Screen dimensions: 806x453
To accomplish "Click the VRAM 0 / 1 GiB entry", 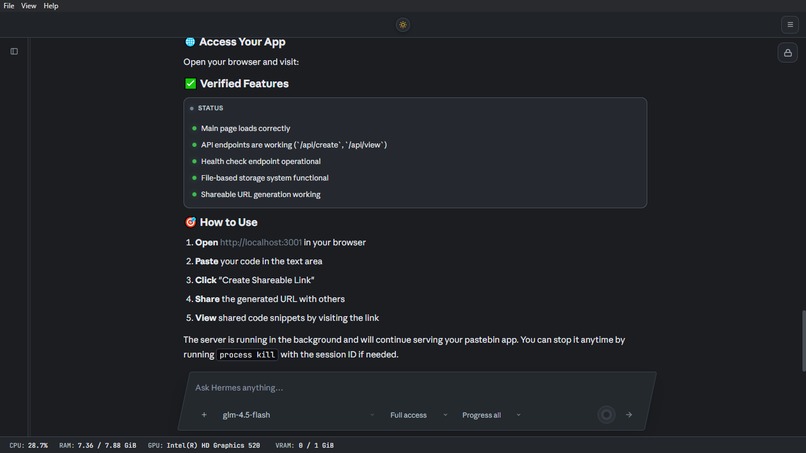I will pyautogui.click(x=304, y=445).
